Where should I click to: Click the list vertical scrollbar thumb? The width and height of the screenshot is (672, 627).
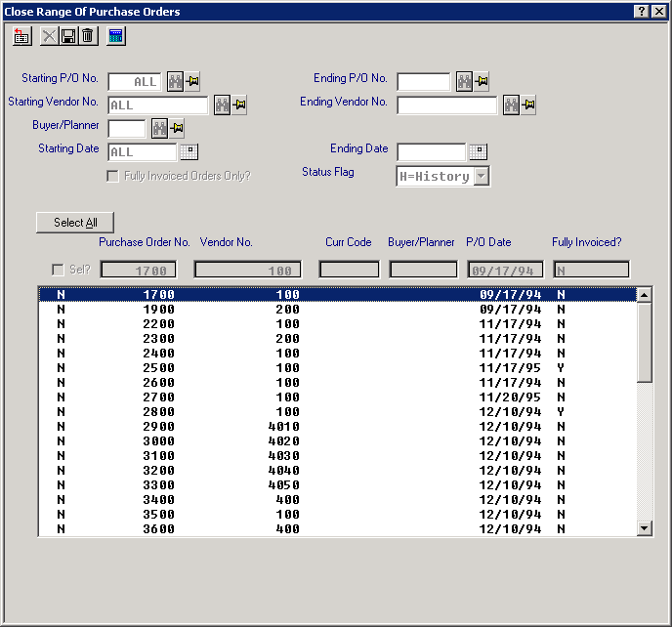click(x=644, y=343)
